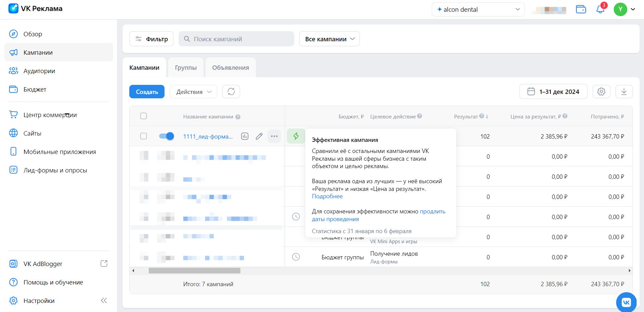644x312 pixels.
Task: Check the select-all campaigns checkbox
Action: [x=144, y=116]
